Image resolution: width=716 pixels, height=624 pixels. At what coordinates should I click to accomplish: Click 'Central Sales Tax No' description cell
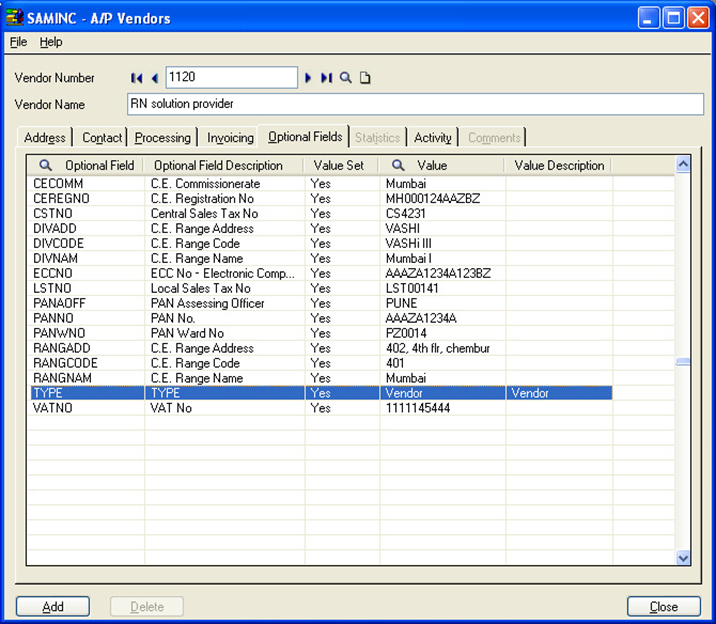click(225, 214)
